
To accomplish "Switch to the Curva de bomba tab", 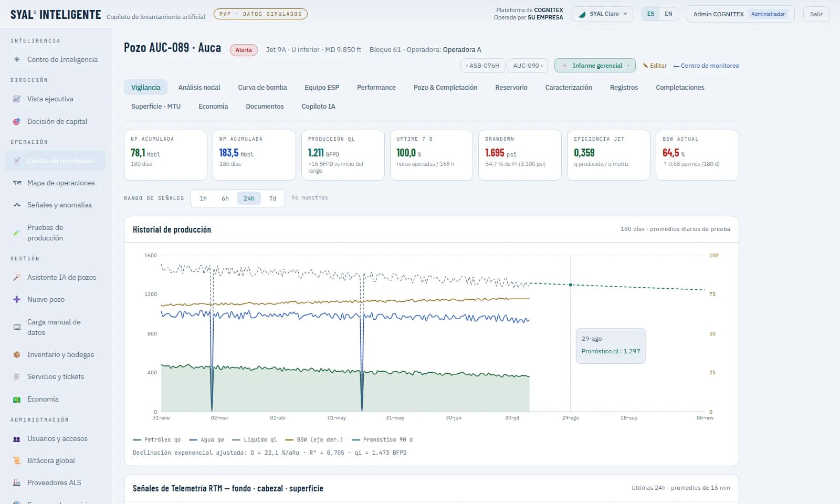I will 262,87.
